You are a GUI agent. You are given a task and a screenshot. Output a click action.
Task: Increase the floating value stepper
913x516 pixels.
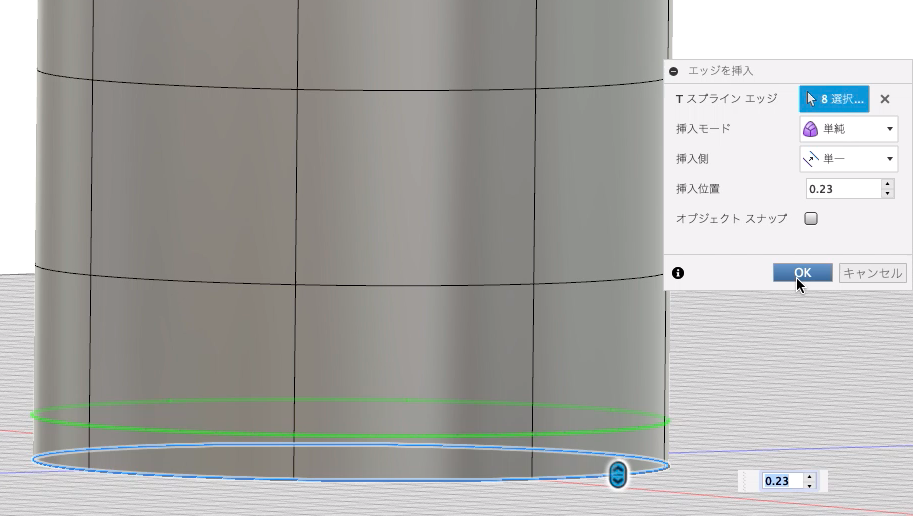click(x=809, y=477)
